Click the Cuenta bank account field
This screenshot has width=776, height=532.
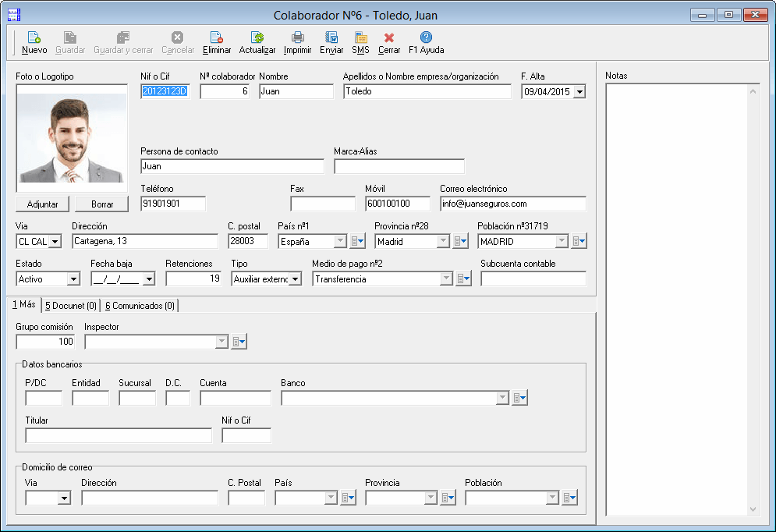point(236,398)
